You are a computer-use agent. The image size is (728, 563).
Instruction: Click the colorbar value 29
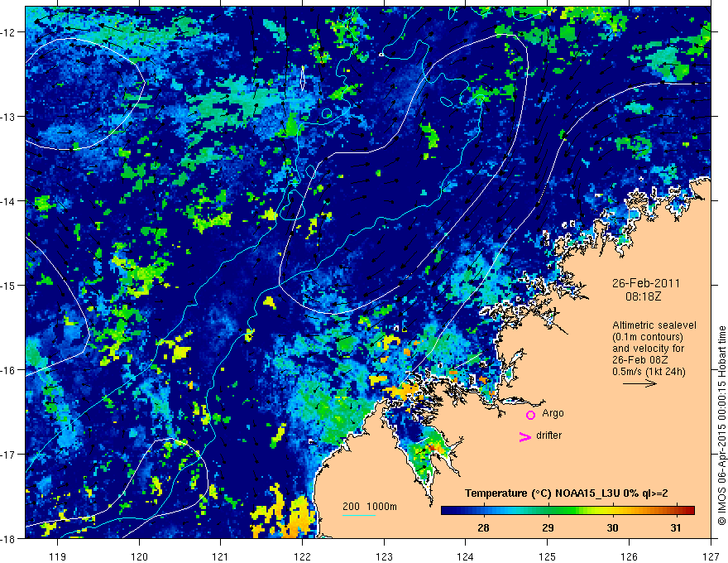548,527
